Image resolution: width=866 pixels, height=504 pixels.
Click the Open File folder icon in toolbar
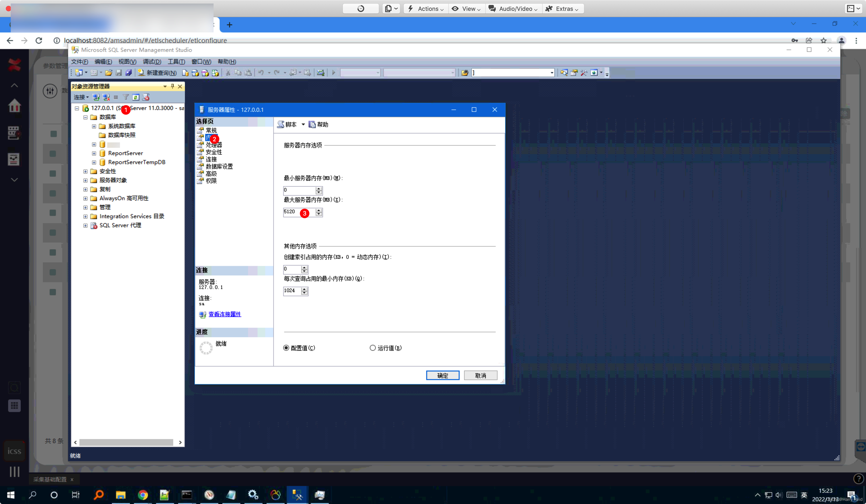(x=109, y=73)
